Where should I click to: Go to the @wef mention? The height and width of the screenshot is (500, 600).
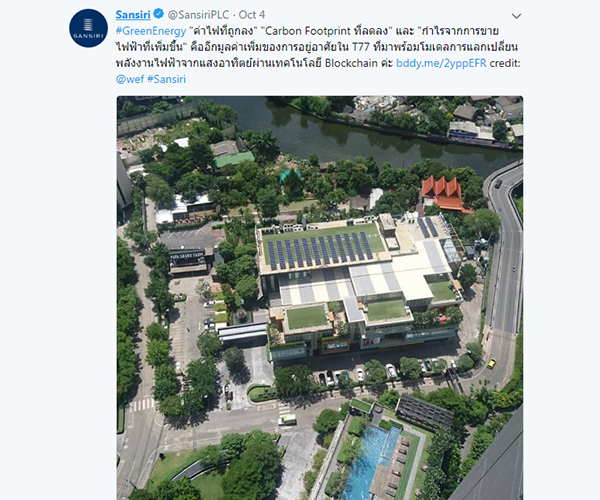pos(130,79)
